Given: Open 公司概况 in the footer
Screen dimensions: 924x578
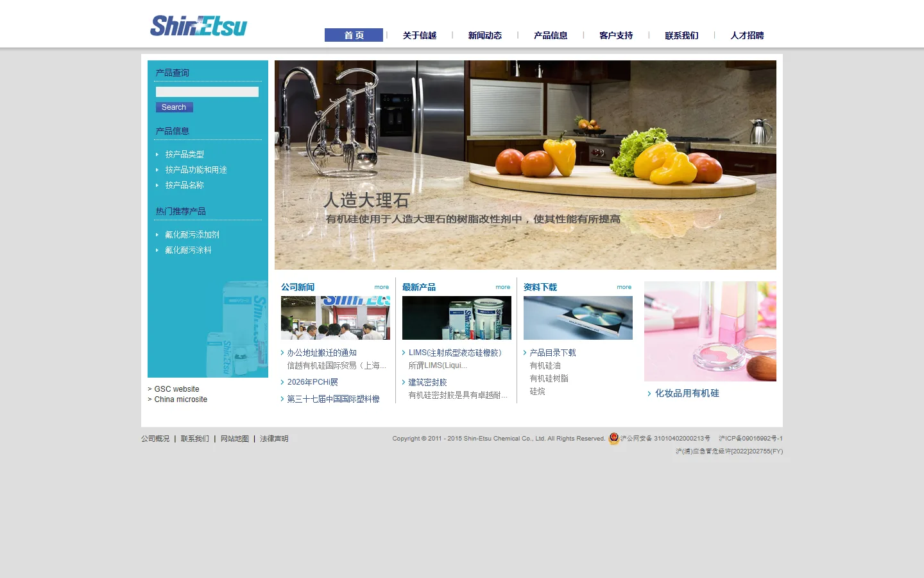Looking at the screenshot, I should click(x=155, y=439).
